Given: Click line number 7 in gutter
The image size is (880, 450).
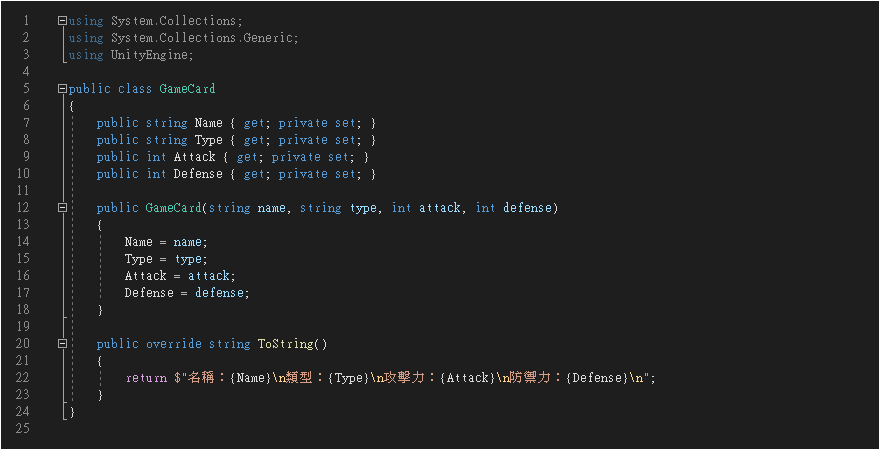Looking at the screenshot, I should click(x=24, y=123).
